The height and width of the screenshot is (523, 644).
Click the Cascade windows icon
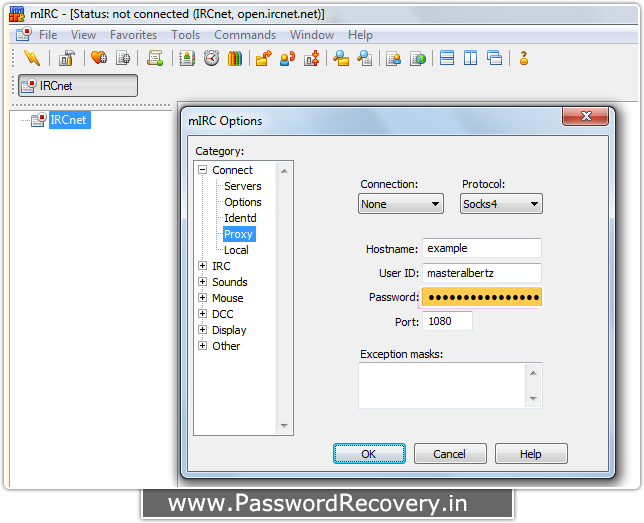494,58
